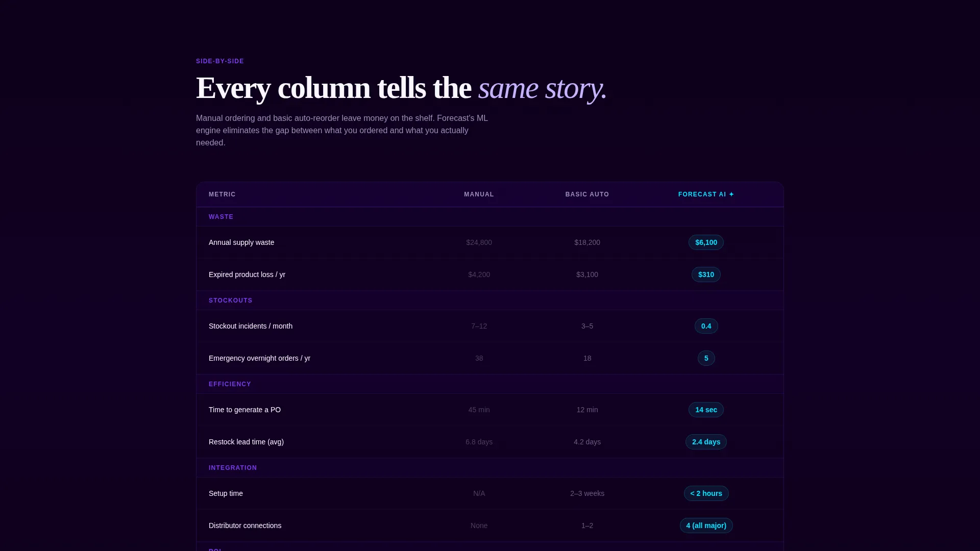Select the 'Stockout incidents / month' label
Image resolution: width=980 pixels, height=551 pixels.
[251, 326]
